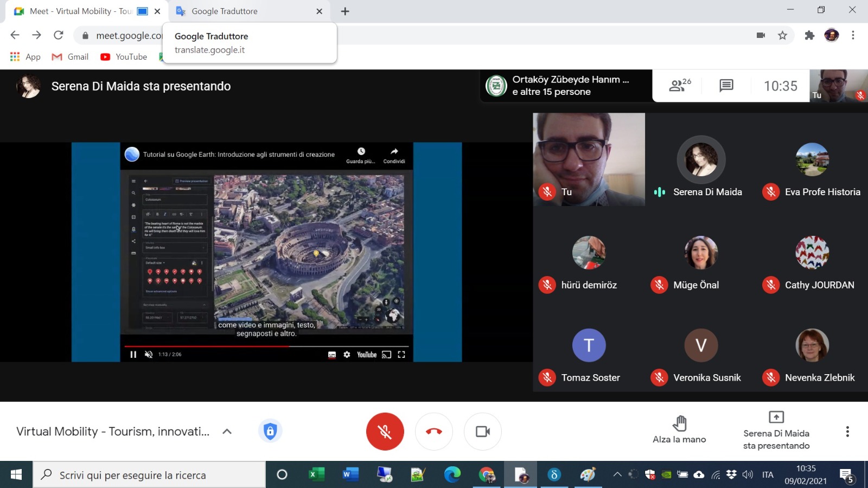Select Cathy JOURDAN participant avatar
This screenshot has height=488, width=868.
812,253
